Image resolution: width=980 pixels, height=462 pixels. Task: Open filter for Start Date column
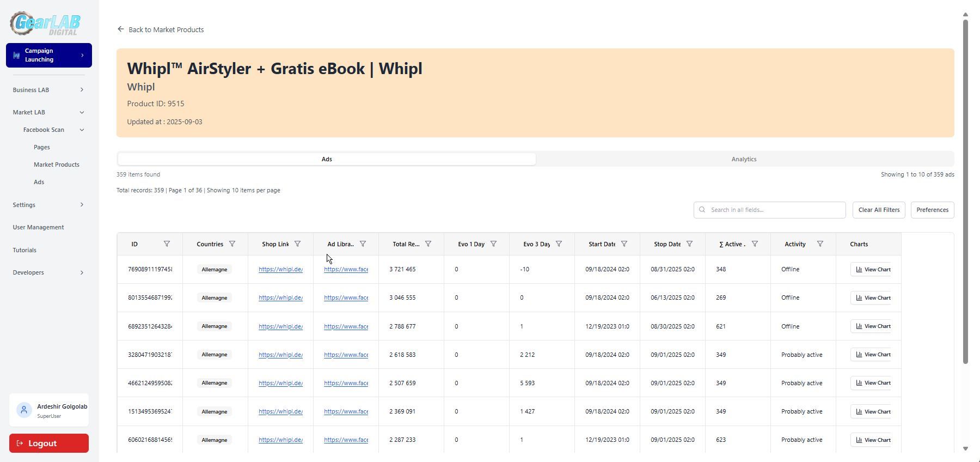624,244
